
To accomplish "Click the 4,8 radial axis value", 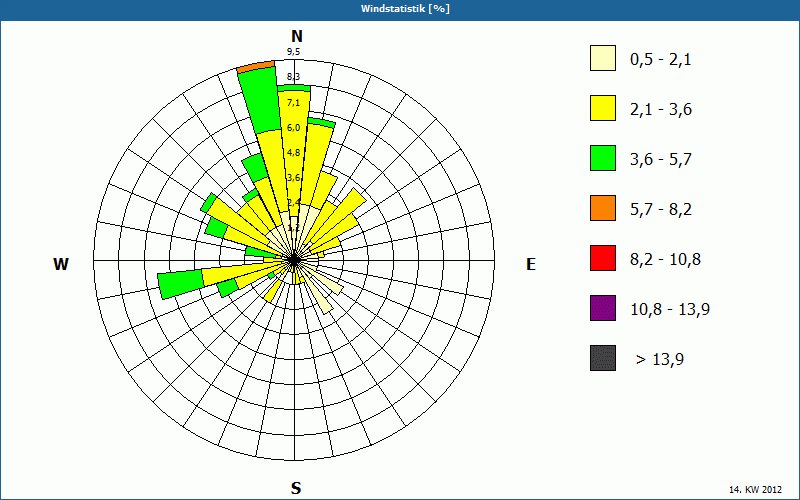I will click(293, 153).
